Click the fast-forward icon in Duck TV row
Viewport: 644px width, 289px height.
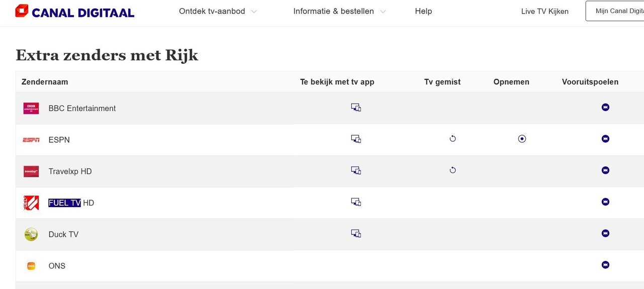[605, 233]
